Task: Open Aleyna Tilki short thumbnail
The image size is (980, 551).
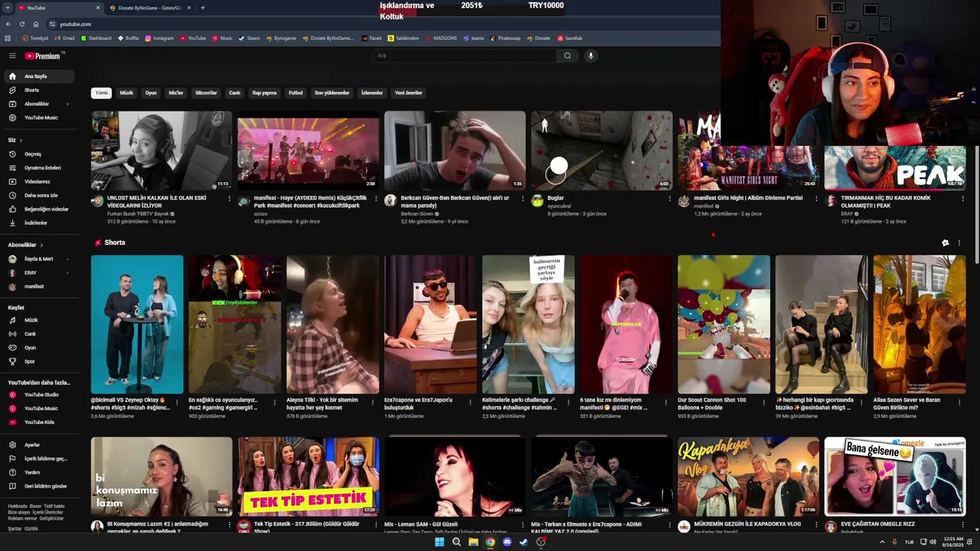Action: 332,324
